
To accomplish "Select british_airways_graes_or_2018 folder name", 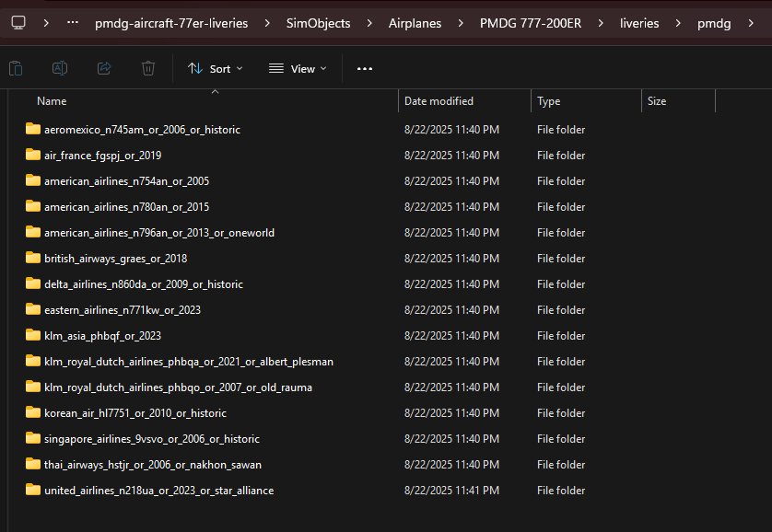I will click(x=116, y=260).
